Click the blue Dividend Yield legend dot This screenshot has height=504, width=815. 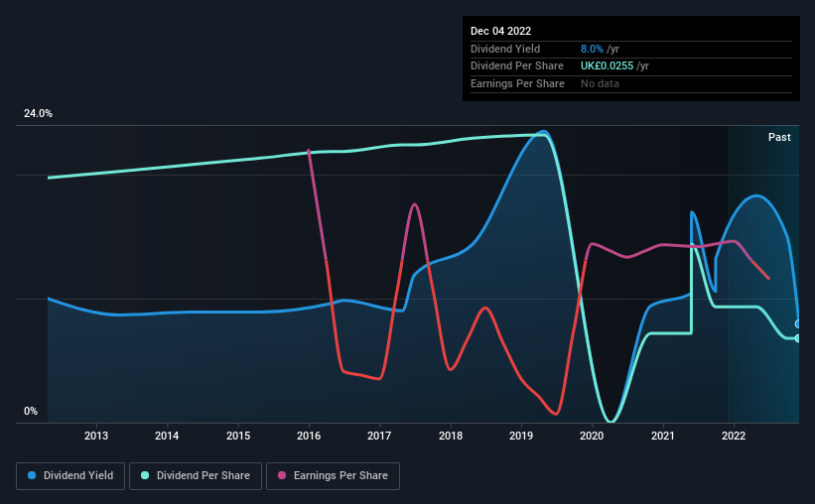coord(32,475)
